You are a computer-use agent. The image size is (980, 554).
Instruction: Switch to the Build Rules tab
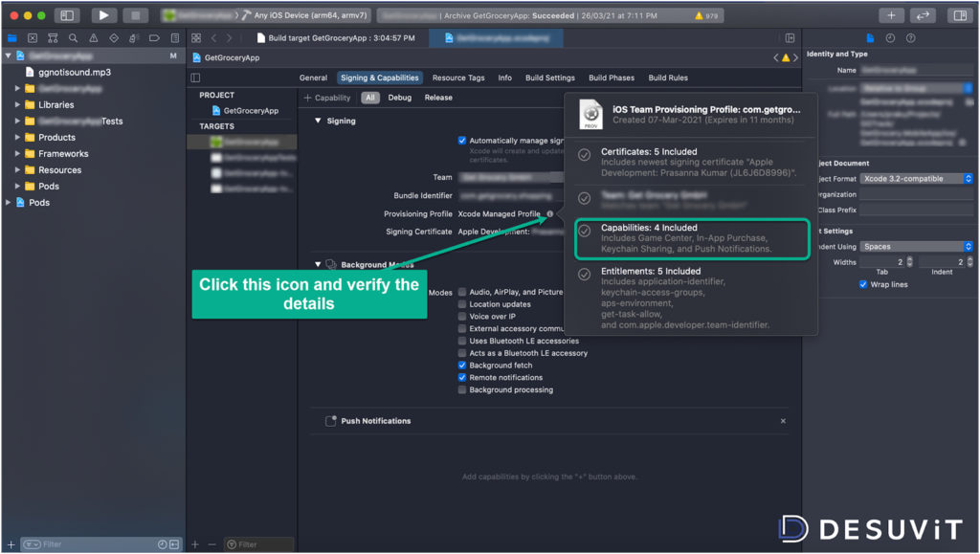click(668, 78)
